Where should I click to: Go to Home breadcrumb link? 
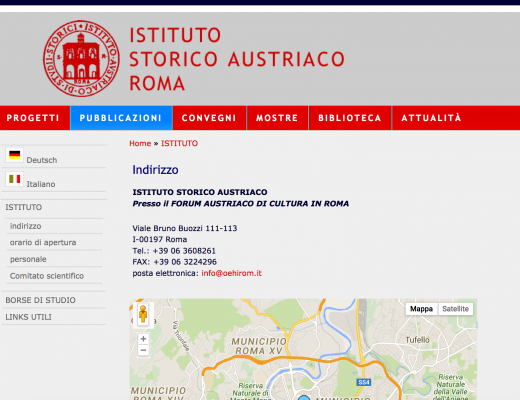[140, 143]
